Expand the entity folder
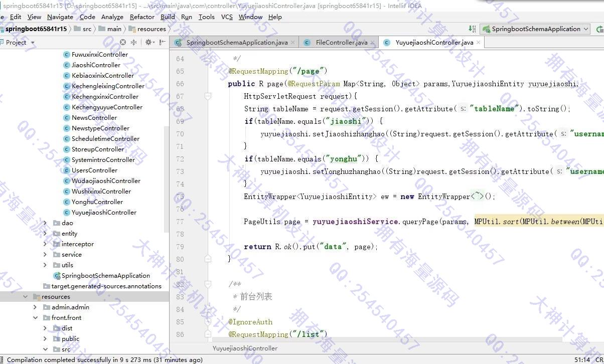Image resolution: width=604 pixels, height=364 pixels. click(45, 233)
